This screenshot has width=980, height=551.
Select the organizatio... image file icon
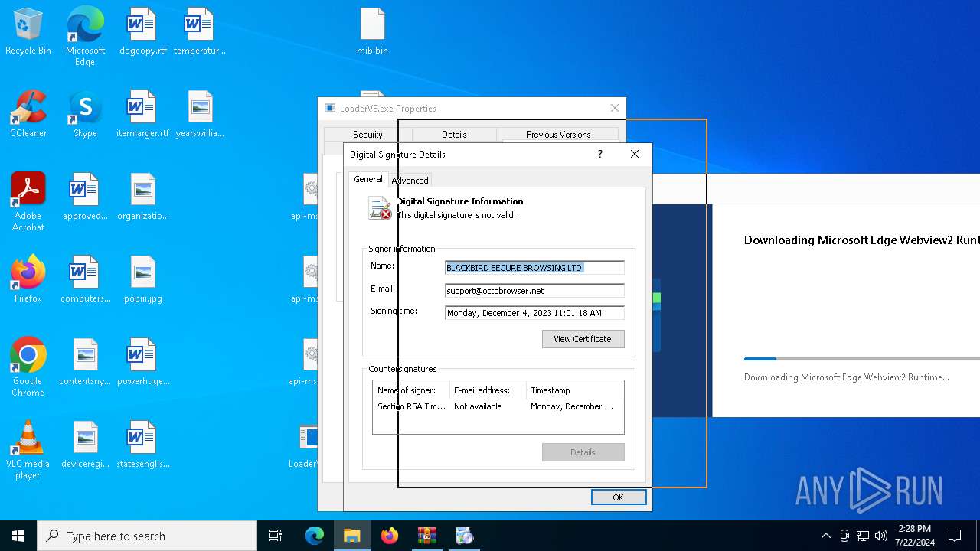point(142,197)
